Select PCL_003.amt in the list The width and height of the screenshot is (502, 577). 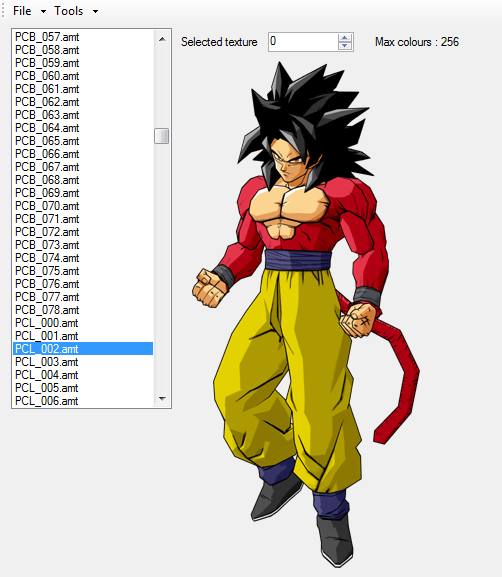pyautogui.click(x=83, y=362)
